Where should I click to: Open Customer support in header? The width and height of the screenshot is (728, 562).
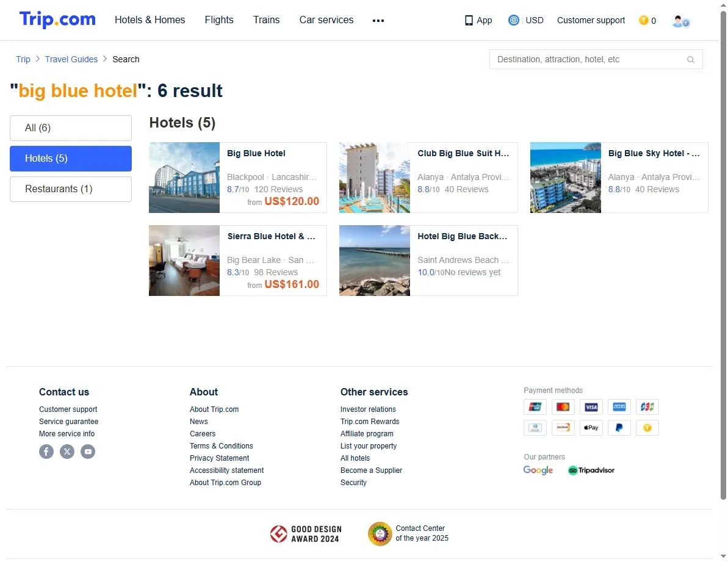tap(591, 20)
